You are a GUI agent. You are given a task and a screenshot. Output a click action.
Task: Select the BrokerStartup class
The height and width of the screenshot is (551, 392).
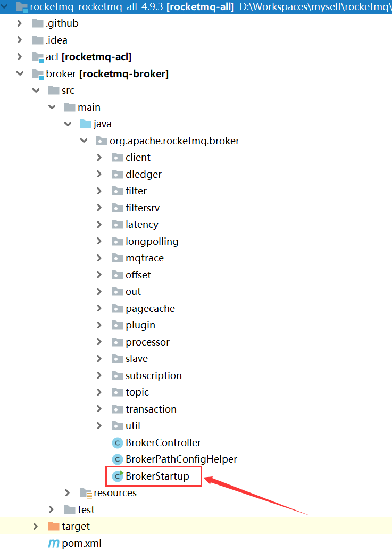[x=157, y=476]
